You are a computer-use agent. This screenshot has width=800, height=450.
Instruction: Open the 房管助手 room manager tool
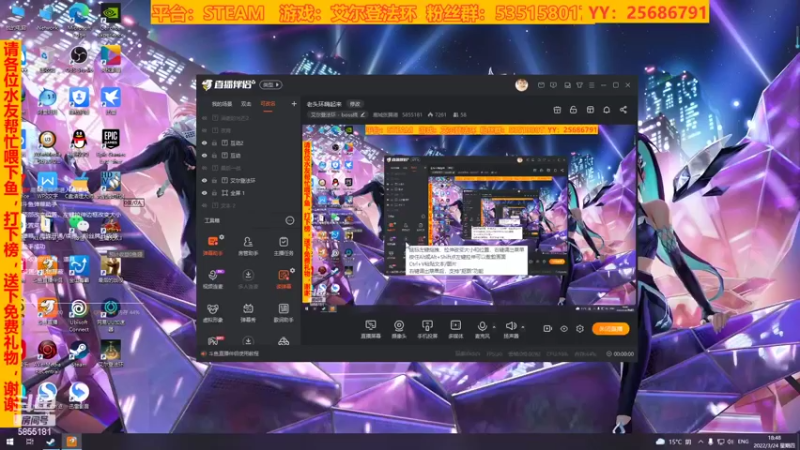(x=248, y=245)
